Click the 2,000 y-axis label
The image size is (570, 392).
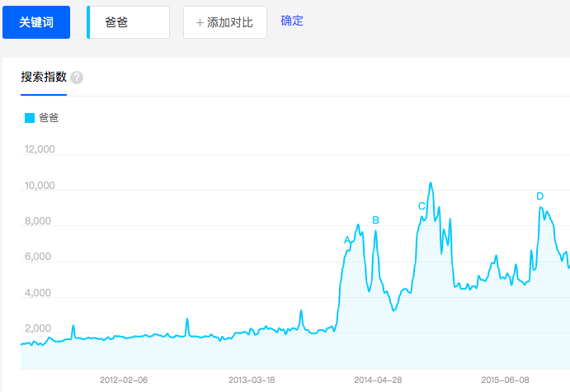tap(38, 328)
